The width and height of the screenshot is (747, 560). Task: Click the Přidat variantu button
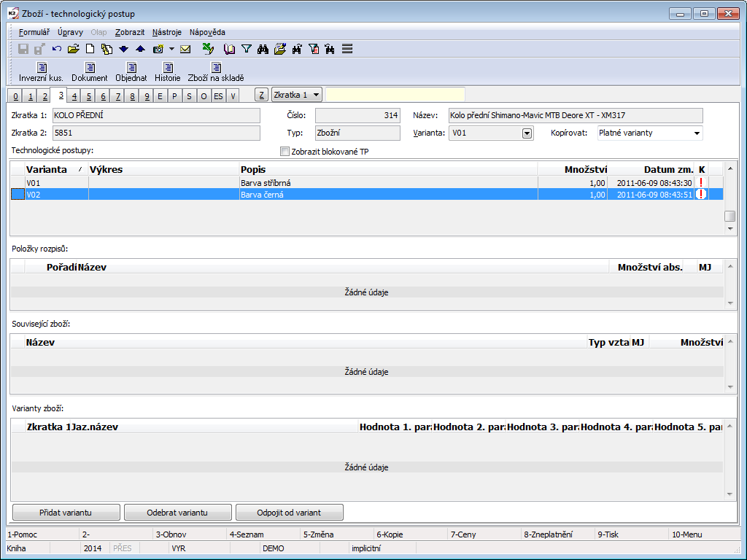point(66,512)
